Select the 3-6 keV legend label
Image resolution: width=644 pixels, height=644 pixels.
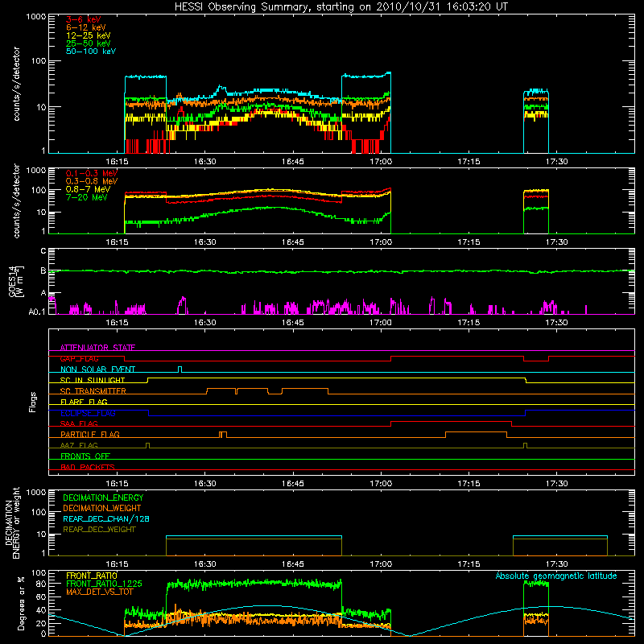[83, 19]
